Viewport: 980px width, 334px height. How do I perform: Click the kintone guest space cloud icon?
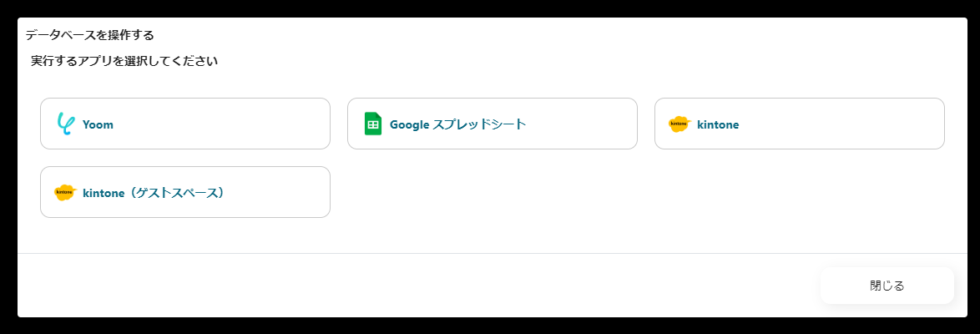pyautogui.click(x=65, y=193)
